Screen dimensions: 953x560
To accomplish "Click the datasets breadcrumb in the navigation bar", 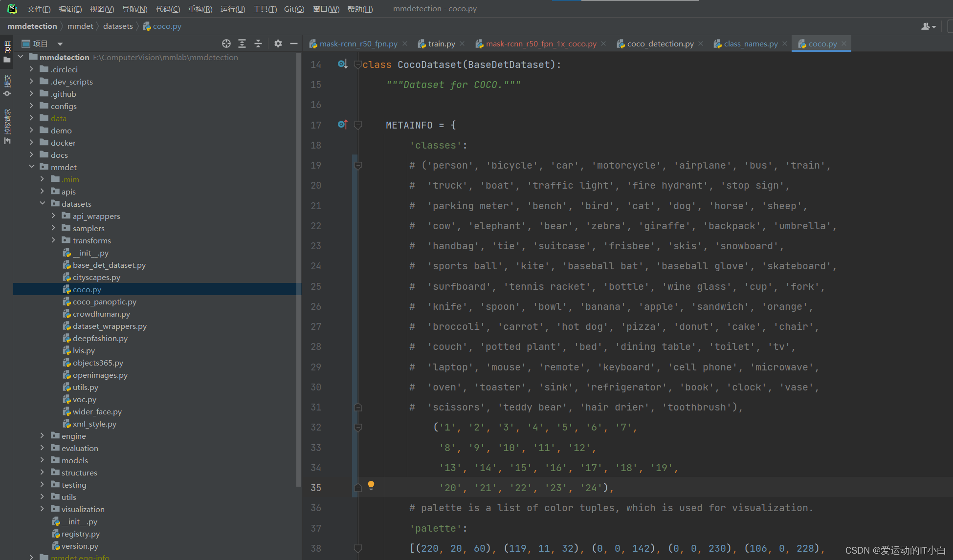I will 118,26.
